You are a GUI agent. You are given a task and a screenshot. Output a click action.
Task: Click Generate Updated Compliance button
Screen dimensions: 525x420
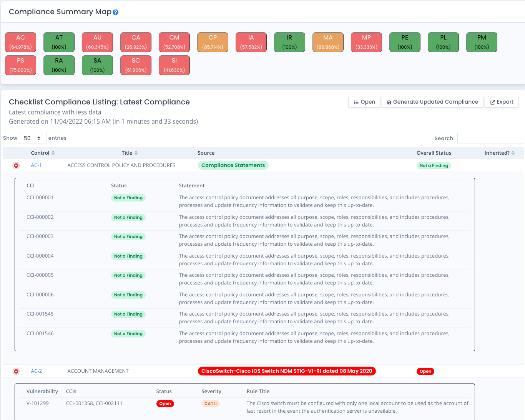tap(432, 102)
